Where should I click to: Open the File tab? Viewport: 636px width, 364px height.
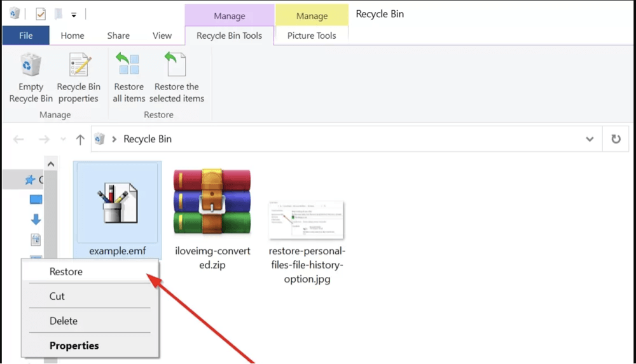point(26,36)
